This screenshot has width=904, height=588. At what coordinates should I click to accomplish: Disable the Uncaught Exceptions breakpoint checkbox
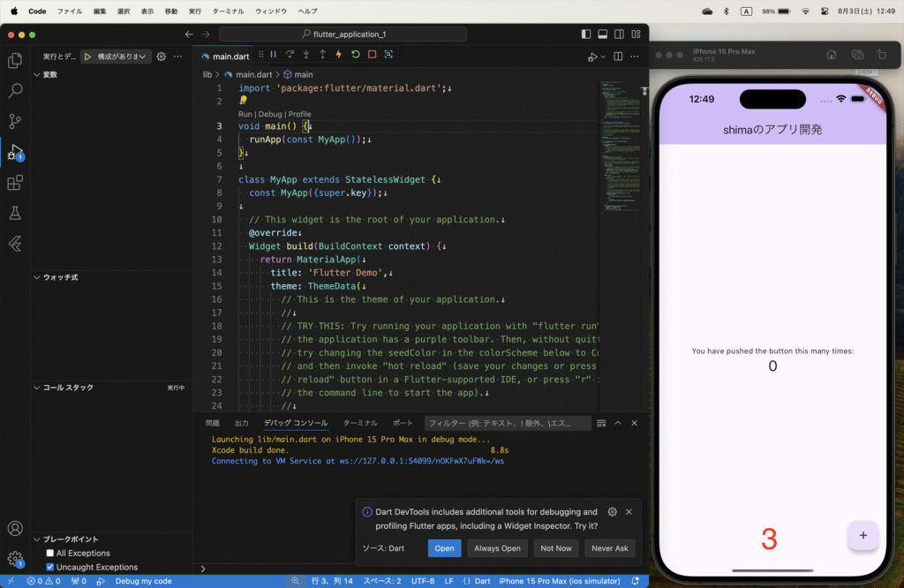50,567
